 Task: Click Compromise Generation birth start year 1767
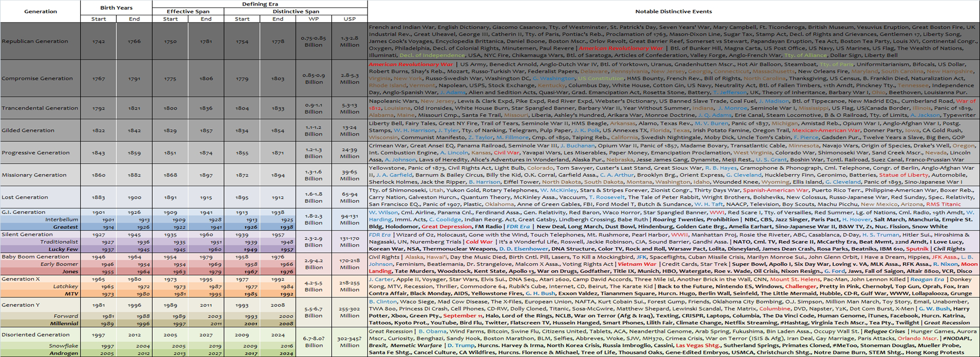tap(99, 79)
